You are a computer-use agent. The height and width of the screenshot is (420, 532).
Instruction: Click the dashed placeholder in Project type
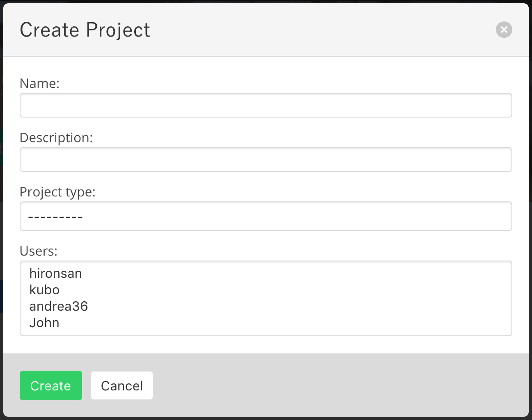(x=55, y=217)
